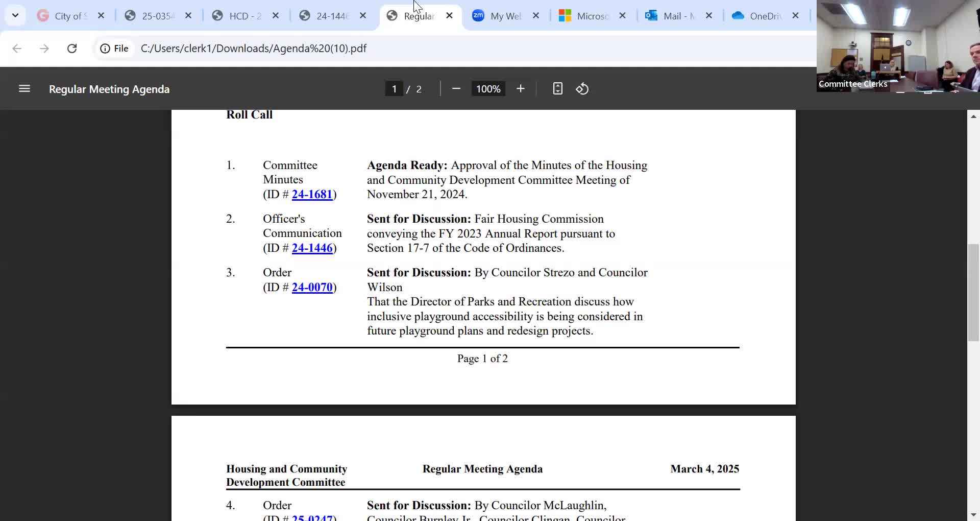Open agenda item link 24-1681
This screenshot has height=521, width=980.
pos(312,195)
